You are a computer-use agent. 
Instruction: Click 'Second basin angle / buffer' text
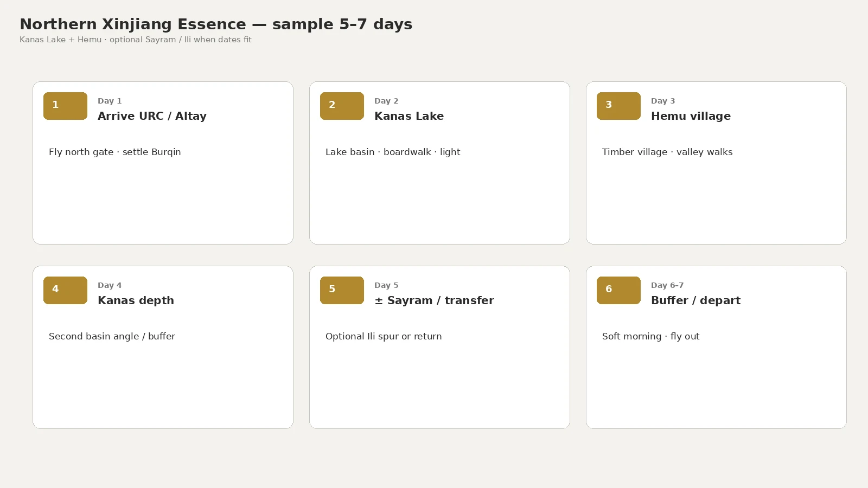pos(112,336)
